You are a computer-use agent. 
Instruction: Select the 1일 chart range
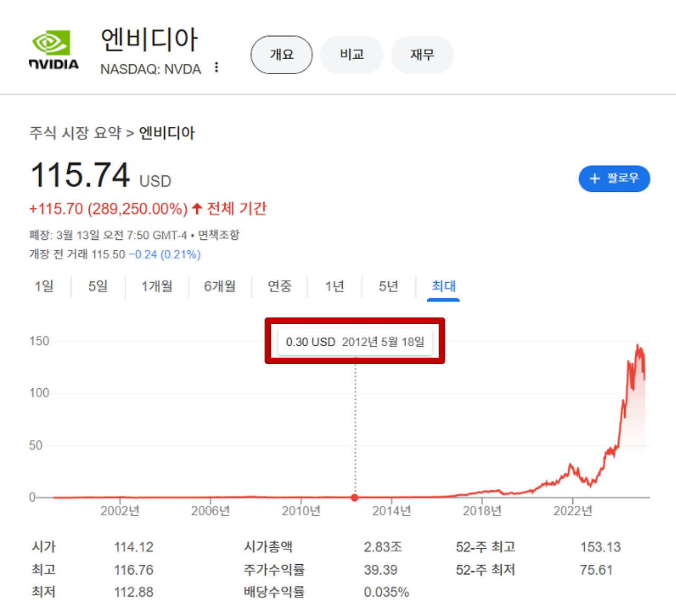coord(44,286)
